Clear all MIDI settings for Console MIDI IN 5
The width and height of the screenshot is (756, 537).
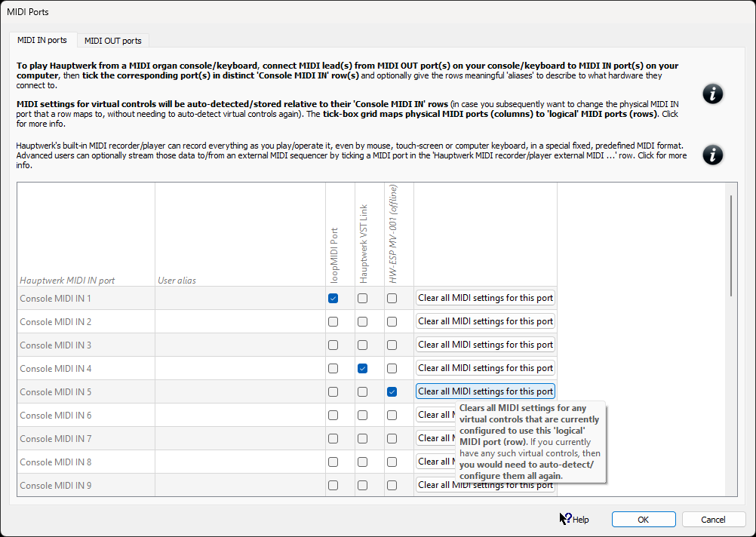(x=485, y=391)
